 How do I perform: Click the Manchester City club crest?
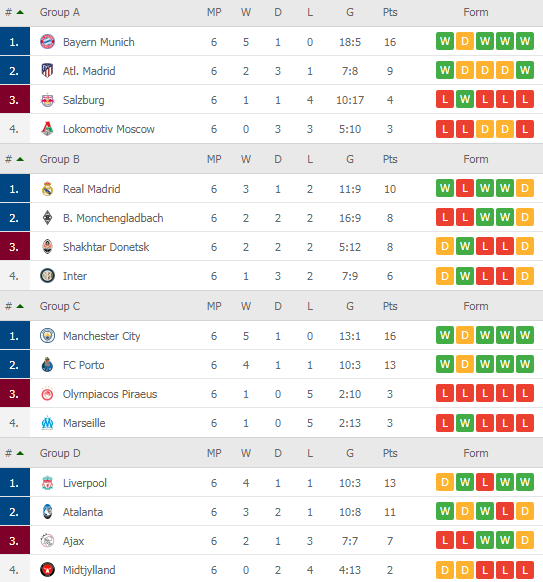48,336
